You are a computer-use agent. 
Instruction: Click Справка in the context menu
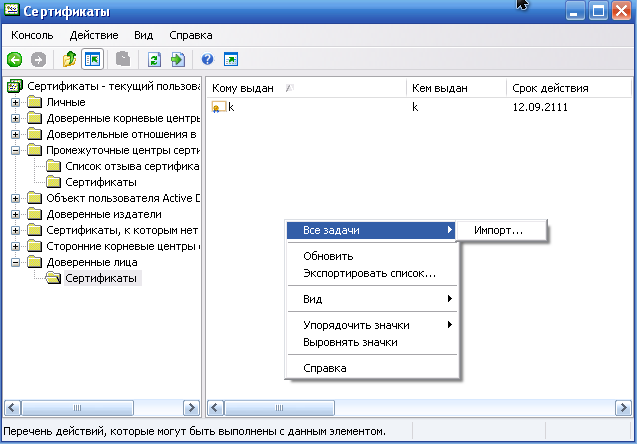pyautogui.click(x=372, y=368)
